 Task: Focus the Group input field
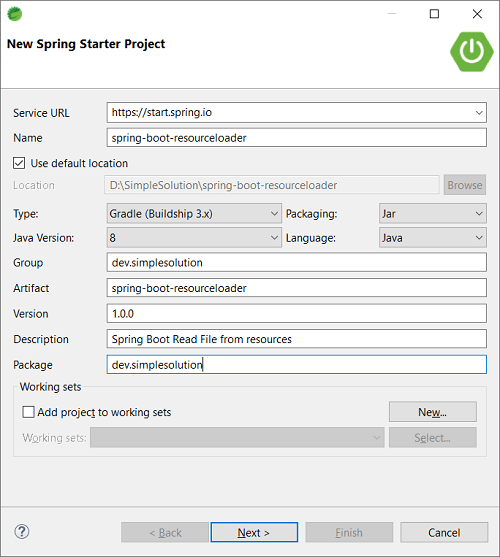(297, 263)
